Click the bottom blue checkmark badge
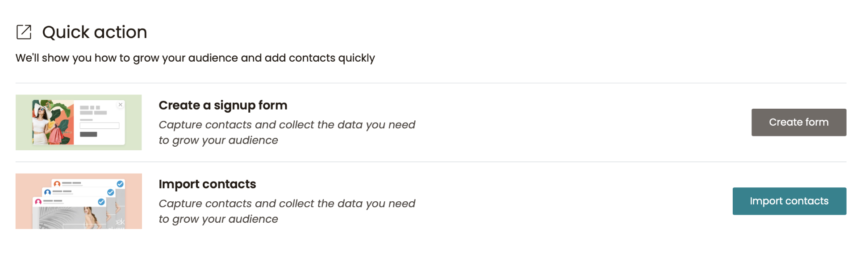The width and height of the screenshot is (868, 280). [x=101, y=202]
